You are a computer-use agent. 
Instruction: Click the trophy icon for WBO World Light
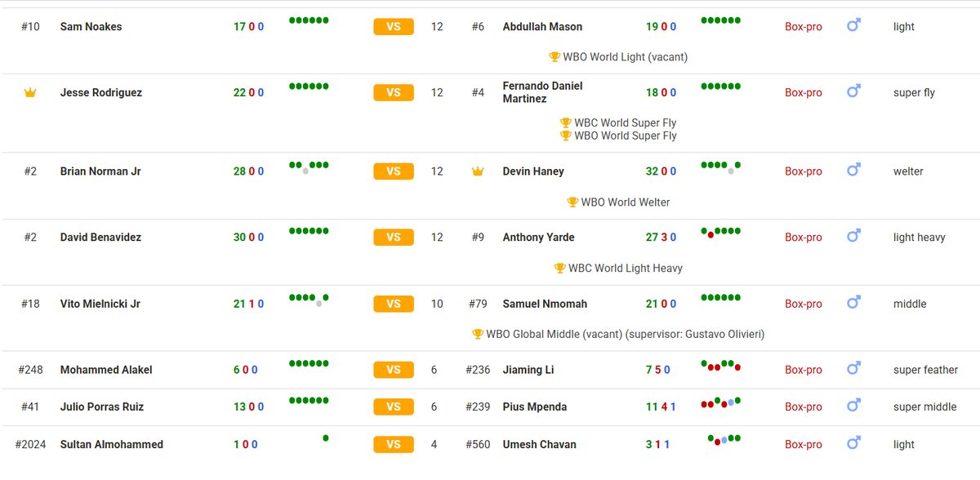555,57
